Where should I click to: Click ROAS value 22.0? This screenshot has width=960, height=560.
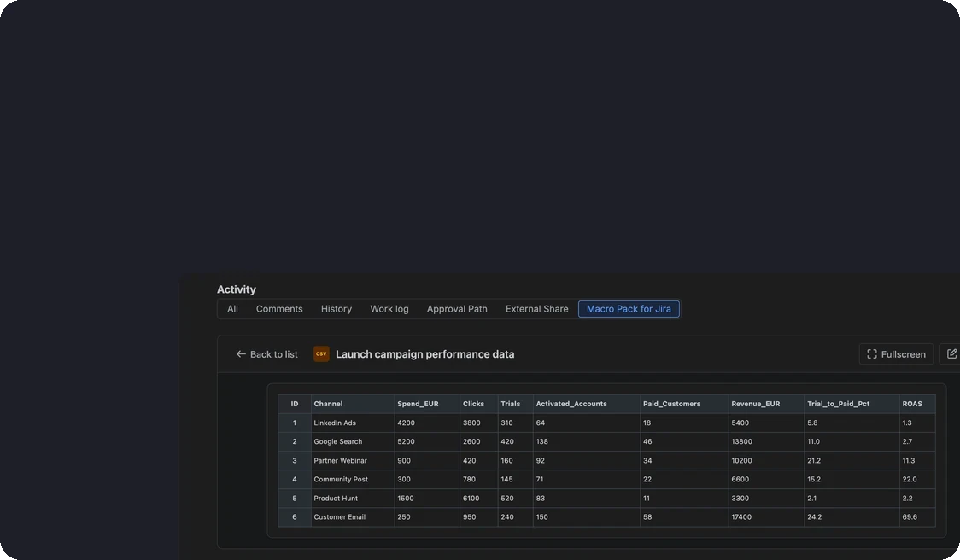pos(917,479)
